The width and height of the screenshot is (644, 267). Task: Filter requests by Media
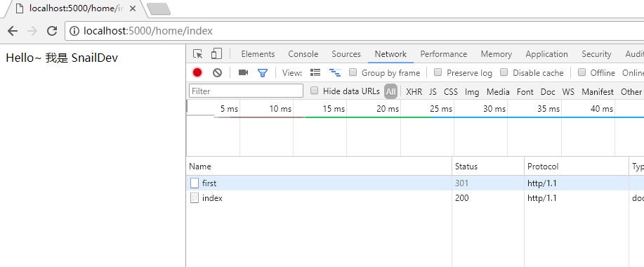coord(498,91)
